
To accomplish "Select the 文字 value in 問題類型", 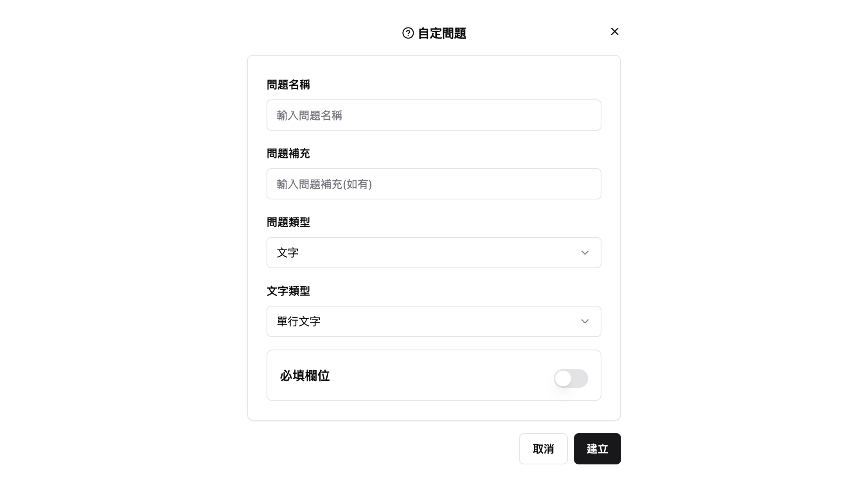I will point(287,253).
